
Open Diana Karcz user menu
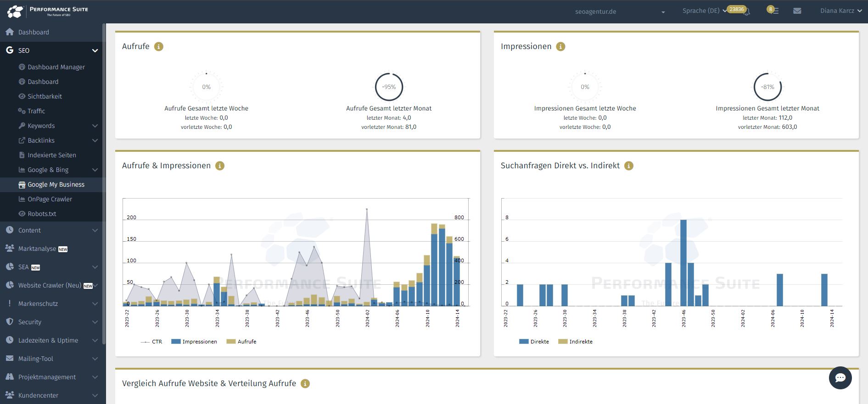pos(841,11)
